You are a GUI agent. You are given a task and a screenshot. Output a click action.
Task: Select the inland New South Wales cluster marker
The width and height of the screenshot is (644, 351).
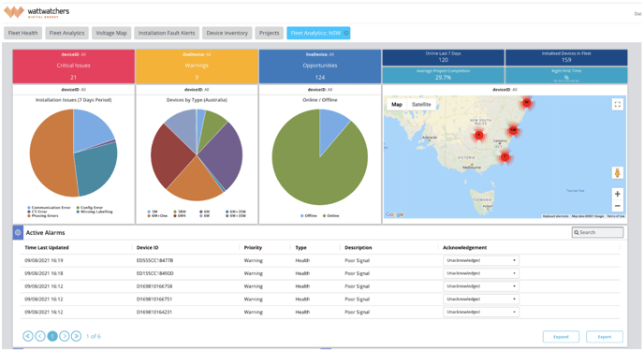[478, 135]
